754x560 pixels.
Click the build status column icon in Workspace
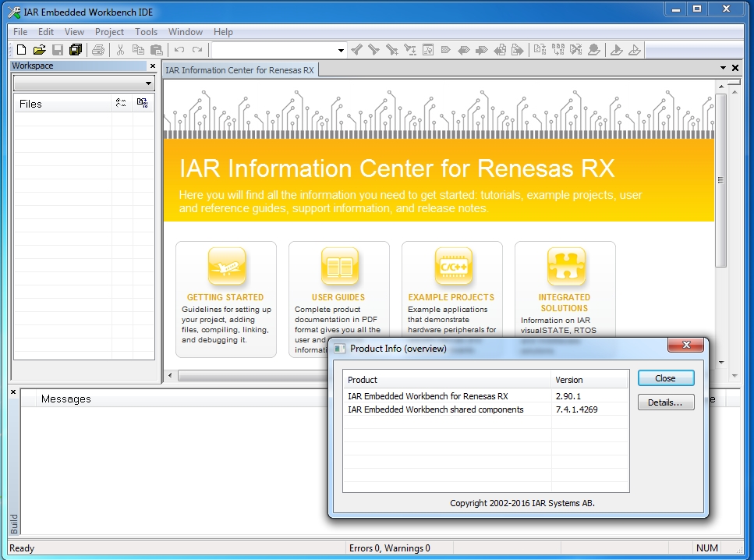pos(142,102)
